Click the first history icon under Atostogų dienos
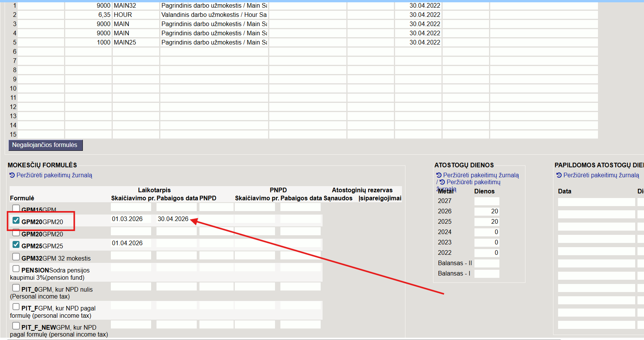Image resolution: width=644 pixels, height=340 pixels. tap(439, 175)
